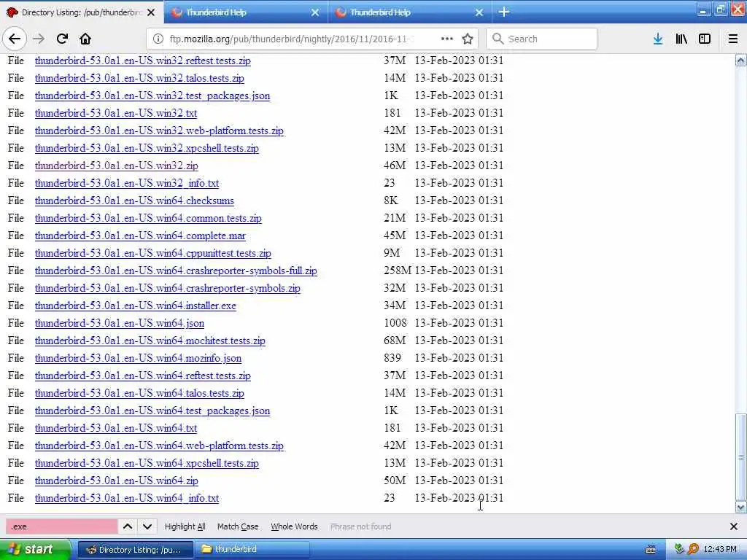Click the address bar URL

[290, 39]
